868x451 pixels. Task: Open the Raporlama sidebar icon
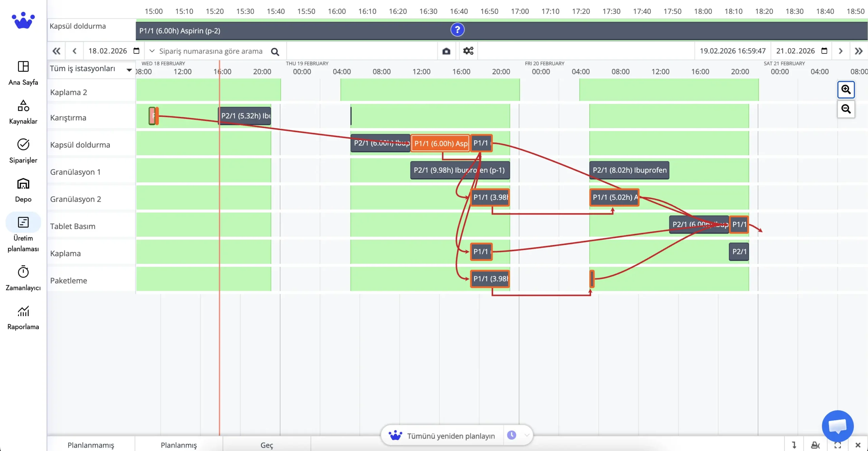tap(23, 317)
